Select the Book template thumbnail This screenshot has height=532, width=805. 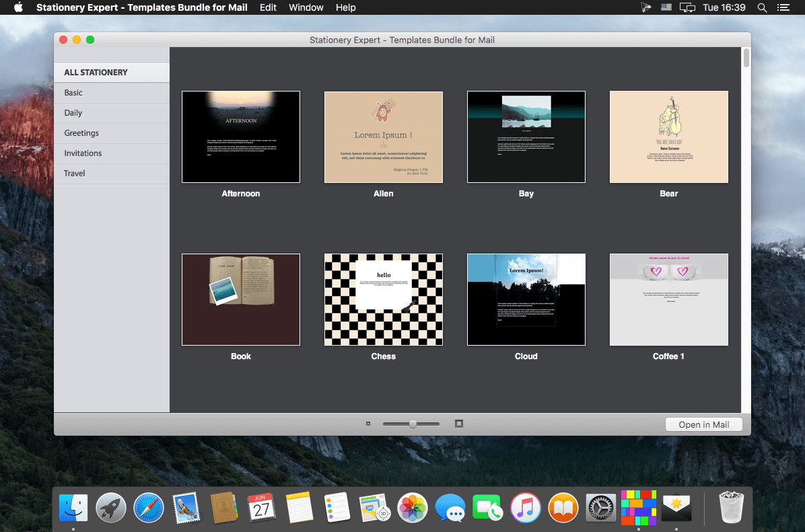click(x=241, y=299)
